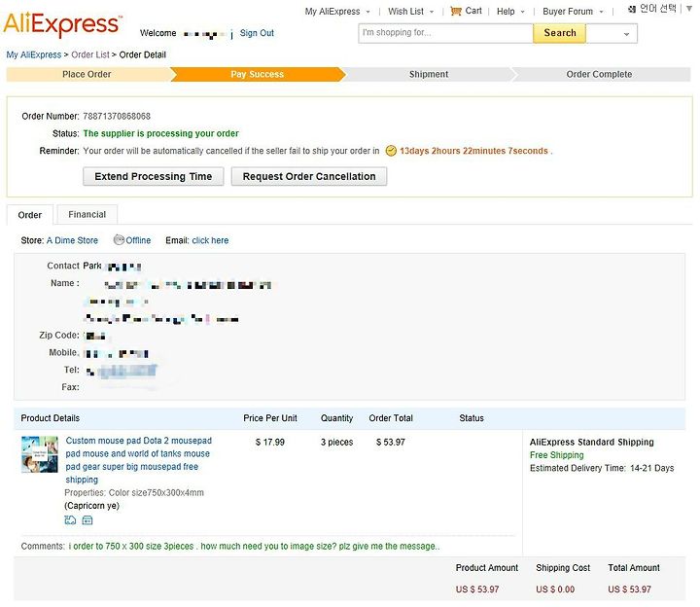This screenshot has height=607, width=700.
Task: Click the status The supplier is processing your order
Action: coord(160,133)
